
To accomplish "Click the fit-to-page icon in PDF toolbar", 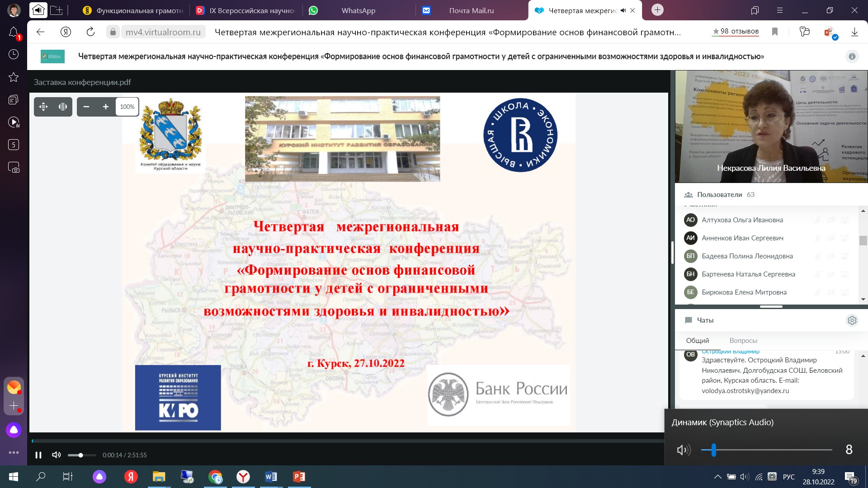I will (x=43, y=107).
